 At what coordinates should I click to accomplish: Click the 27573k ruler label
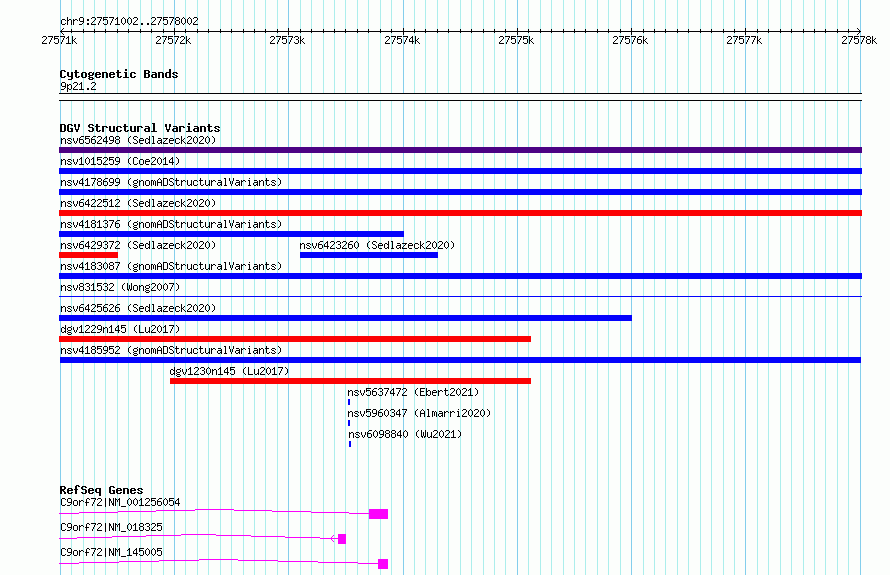pyautogui.click(x=287, y=40)
